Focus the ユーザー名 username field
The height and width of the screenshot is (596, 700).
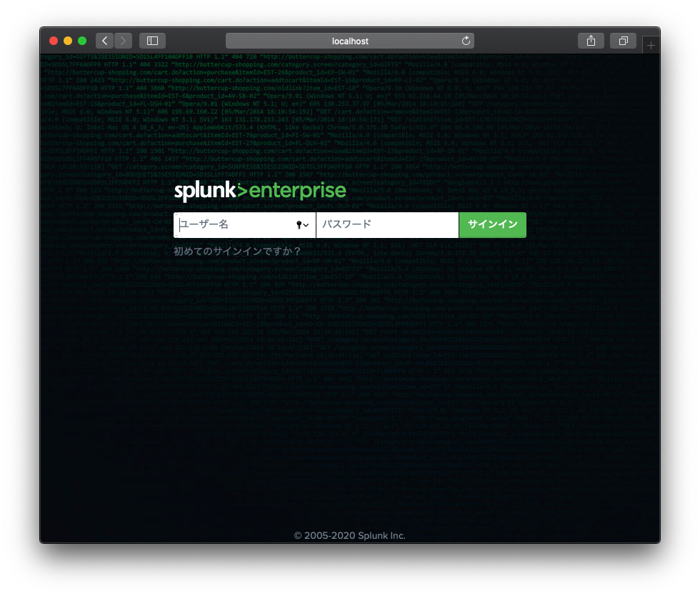click(244, 224)
